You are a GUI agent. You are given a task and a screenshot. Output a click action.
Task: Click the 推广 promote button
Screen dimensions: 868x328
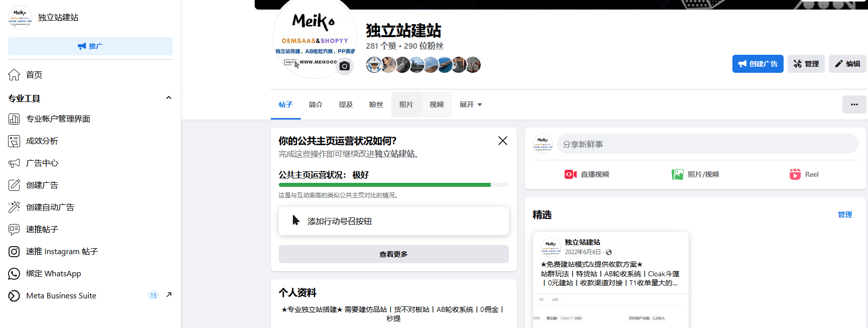click(x=90, y=46)
